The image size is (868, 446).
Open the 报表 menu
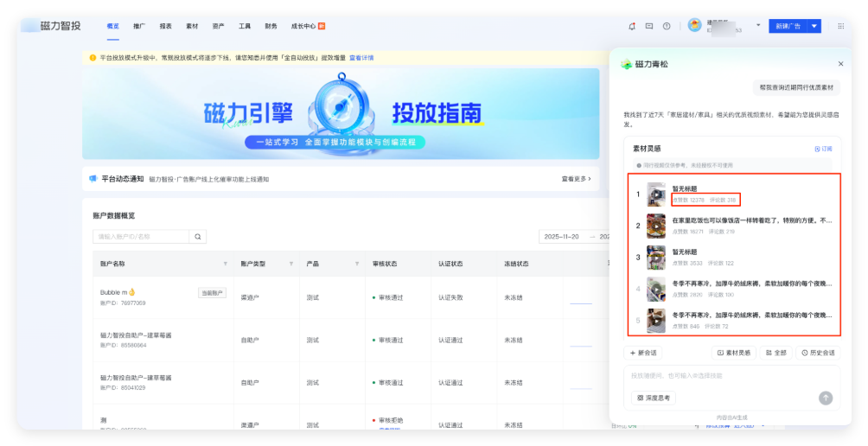click(x=165, y=26)
